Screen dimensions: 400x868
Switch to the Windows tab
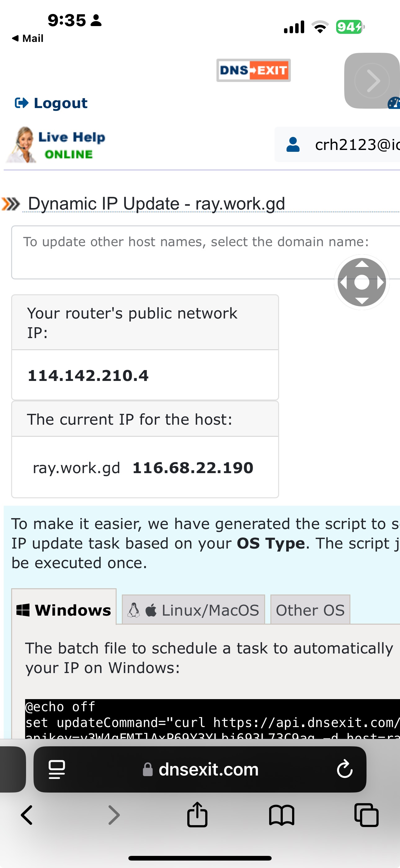[x=64, y=610]
